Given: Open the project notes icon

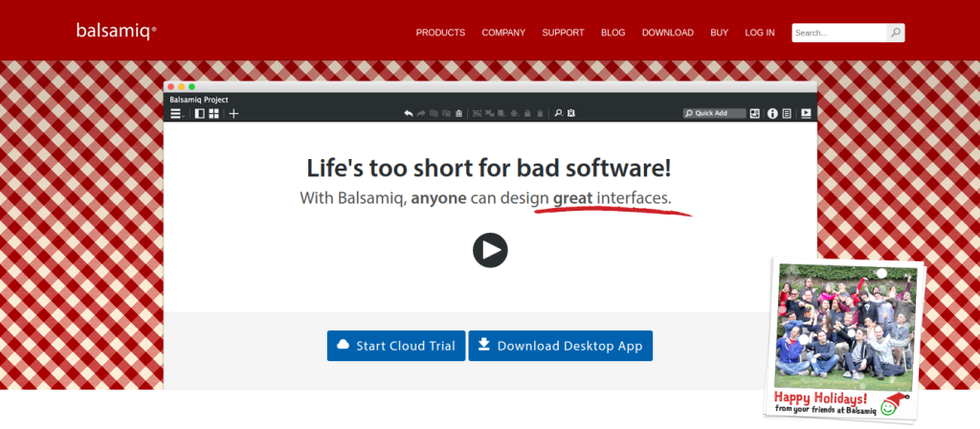Looking at the screenshot, I should pos(787,113).
